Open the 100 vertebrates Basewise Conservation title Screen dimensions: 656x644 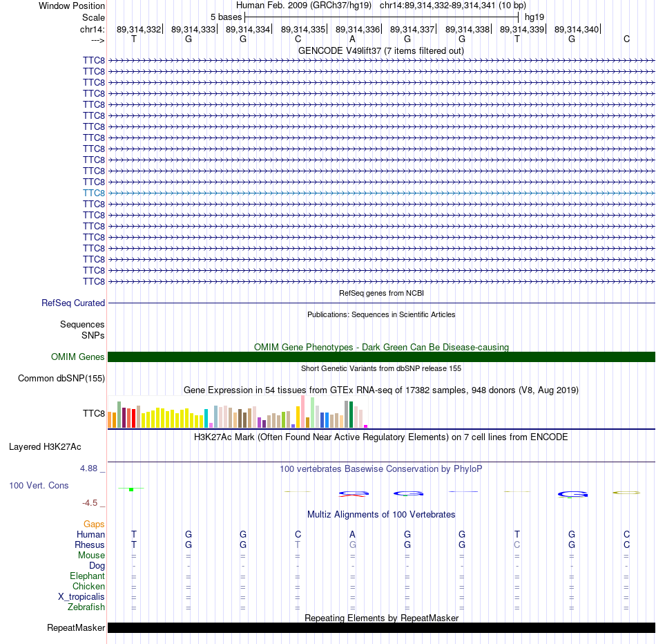(381, 468)
